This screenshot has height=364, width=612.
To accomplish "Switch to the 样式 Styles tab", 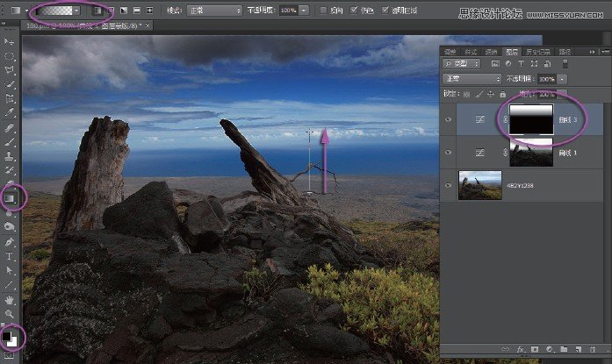I will tap(471, 52).
